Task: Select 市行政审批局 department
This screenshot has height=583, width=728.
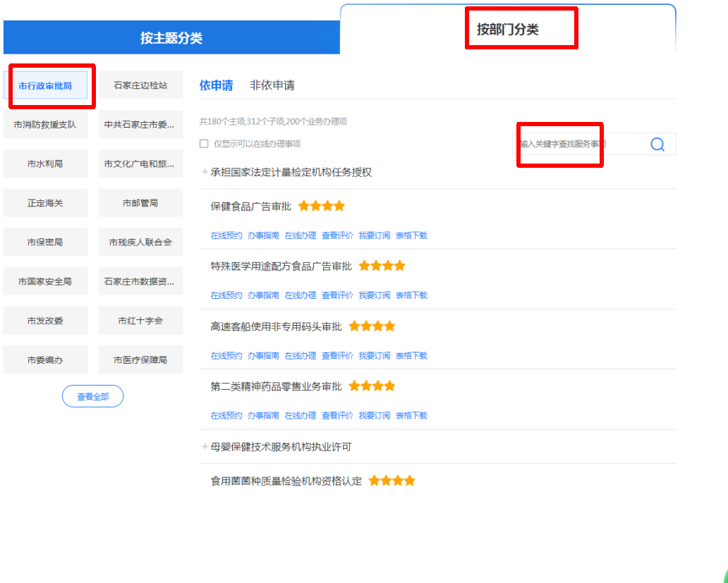Action: [x=45, y=85]
